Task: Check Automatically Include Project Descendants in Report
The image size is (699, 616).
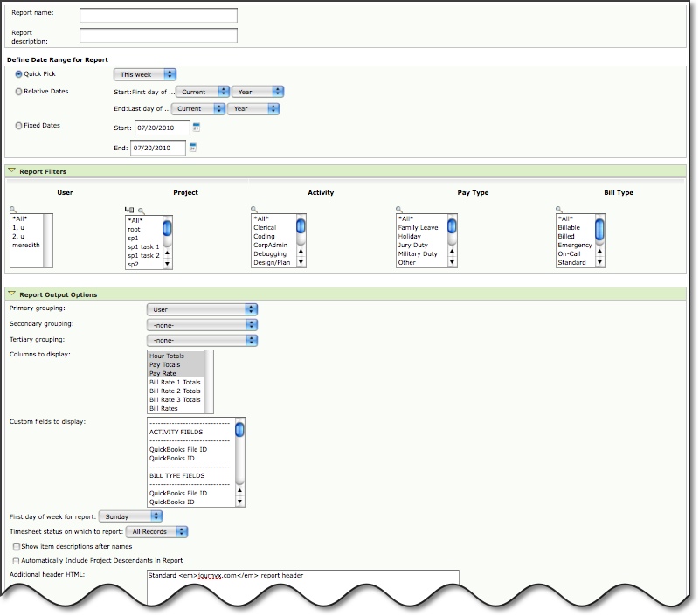Action: click(17, 560)
